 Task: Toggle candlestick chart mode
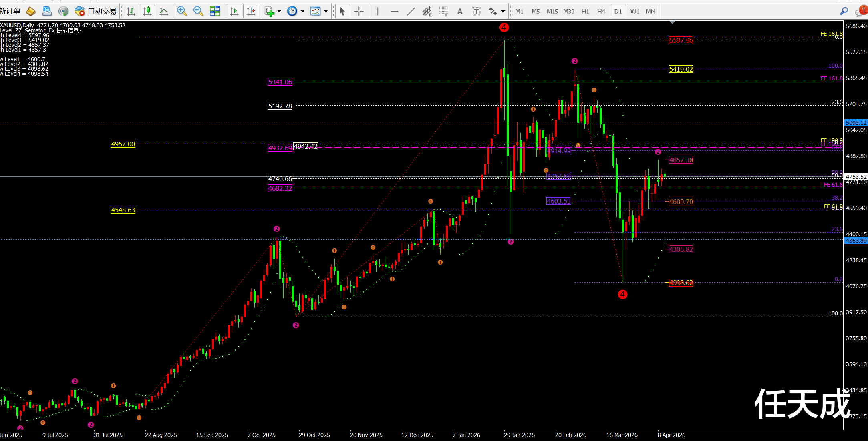tap(147, 11)
